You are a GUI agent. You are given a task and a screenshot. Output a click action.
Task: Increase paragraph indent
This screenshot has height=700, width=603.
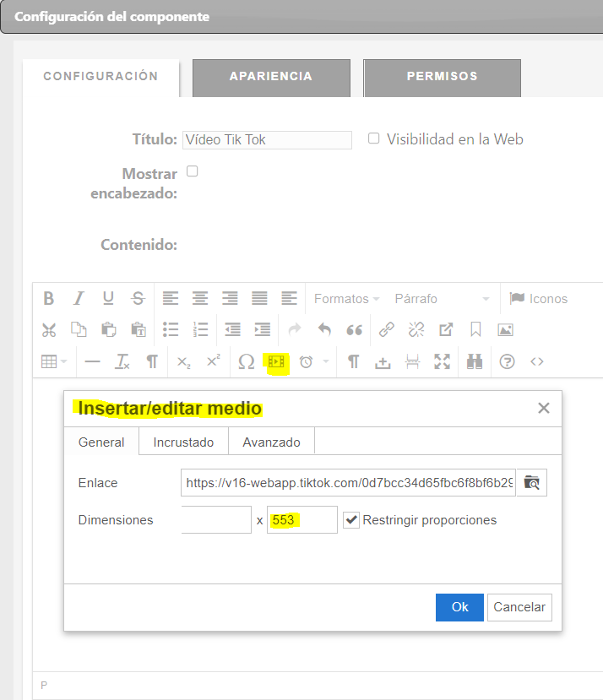pyautogui.click(x=262, y=330)
